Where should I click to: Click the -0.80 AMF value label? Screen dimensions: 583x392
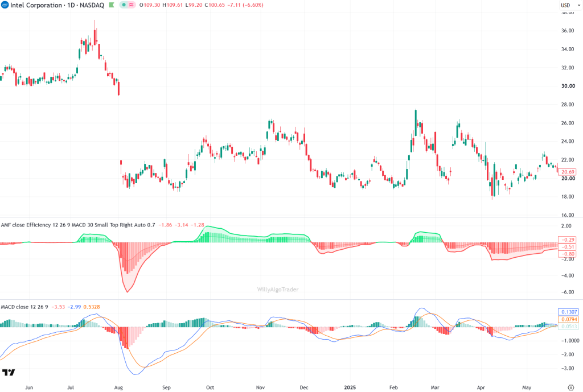568,254
